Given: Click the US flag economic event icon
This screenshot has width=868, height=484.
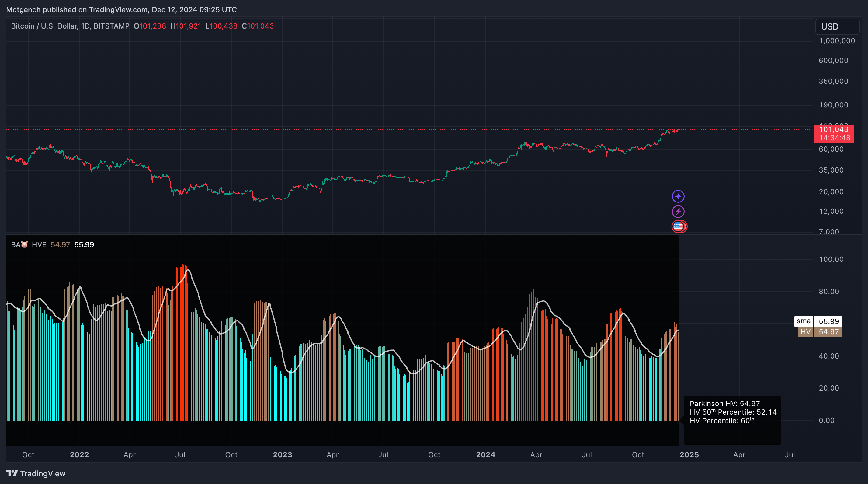Looking at the screenshot, I should (x=679, y=226).
